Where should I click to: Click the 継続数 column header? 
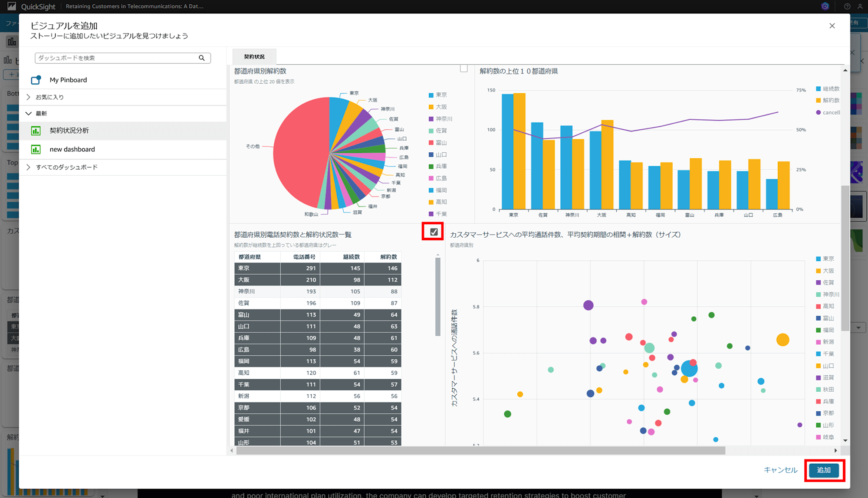342,257
